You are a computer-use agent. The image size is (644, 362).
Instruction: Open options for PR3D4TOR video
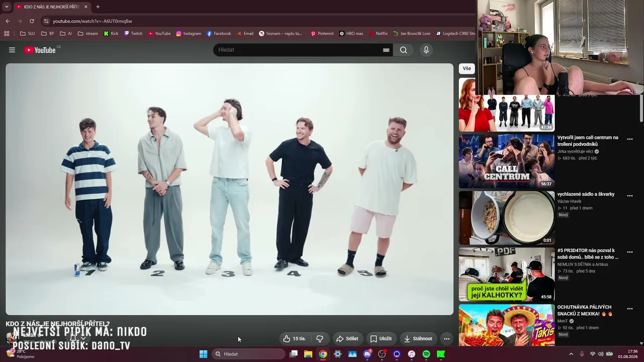(x=629, y=252)
